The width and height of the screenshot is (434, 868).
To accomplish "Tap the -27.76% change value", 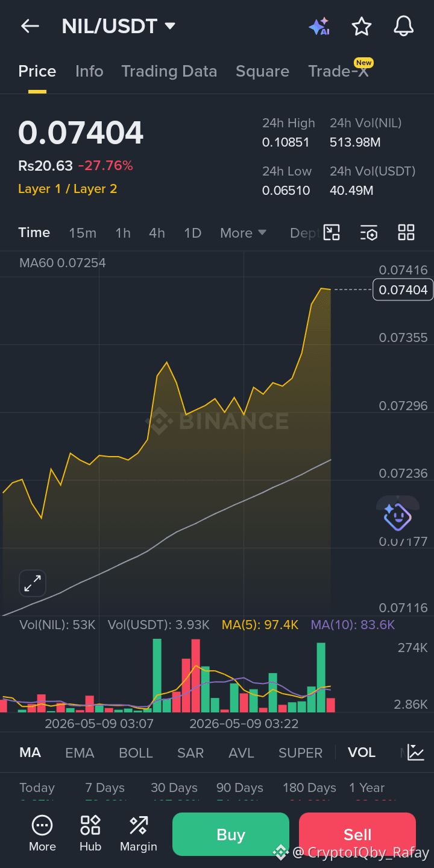I will [105, 166].
